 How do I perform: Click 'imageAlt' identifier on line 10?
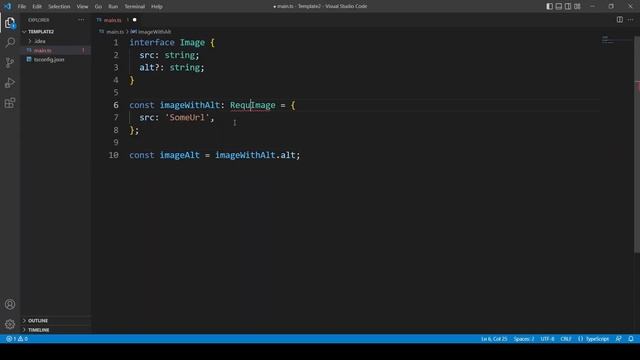coord(180,155)
